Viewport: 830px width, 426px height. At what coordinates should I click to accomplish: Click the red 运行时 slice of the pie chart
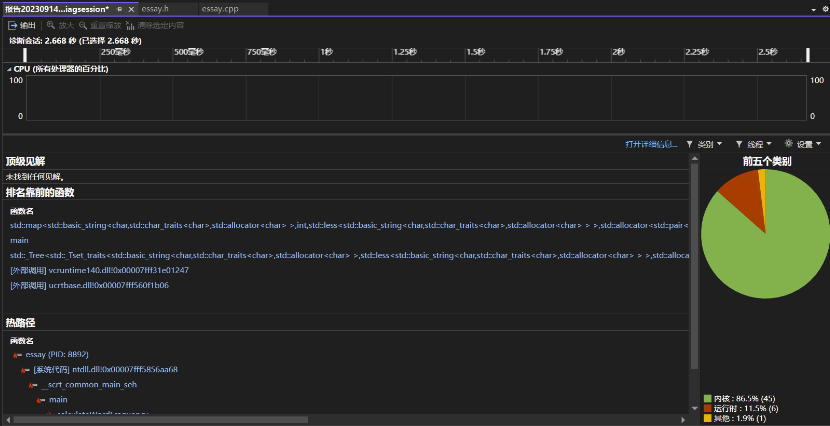pyautogui.click(x=743, y=194)
